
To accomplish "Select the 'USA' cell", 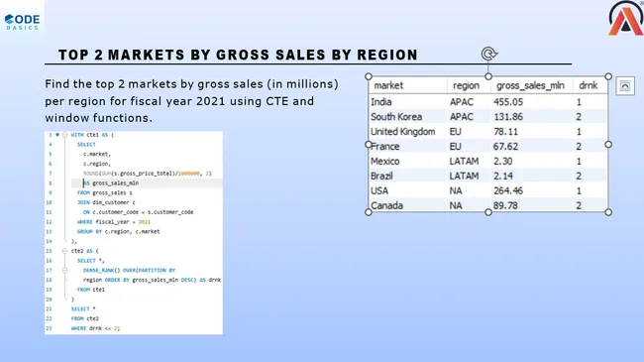I will point(379,190).
